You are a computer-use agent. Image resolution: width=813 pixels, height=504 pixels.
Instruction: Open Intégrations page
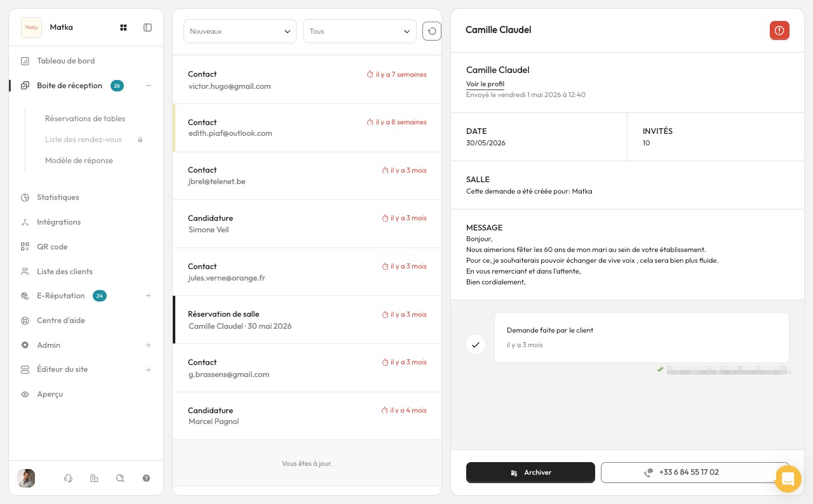pos(58,222)
